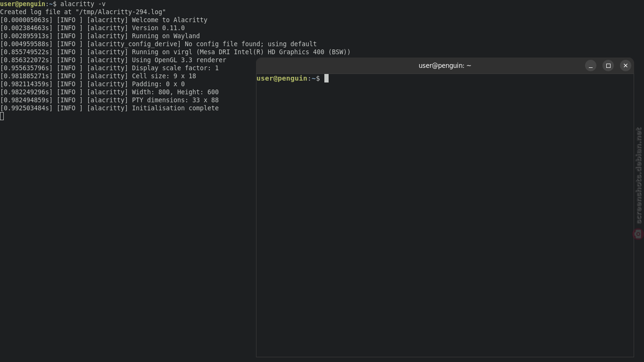Click the 'Cell size: 9 x 18' line
The height and width of the screenshot is (362, 644).
coord(98,76)
